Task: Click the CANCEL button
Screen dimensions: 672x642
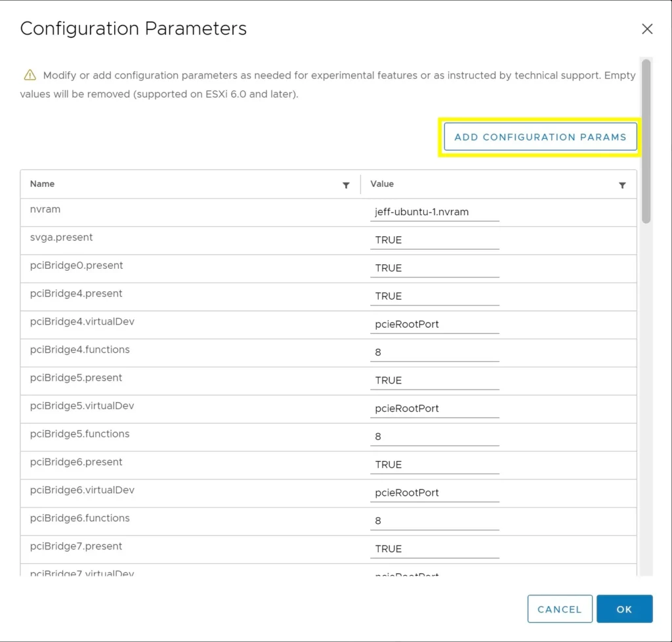Action: 559,609
